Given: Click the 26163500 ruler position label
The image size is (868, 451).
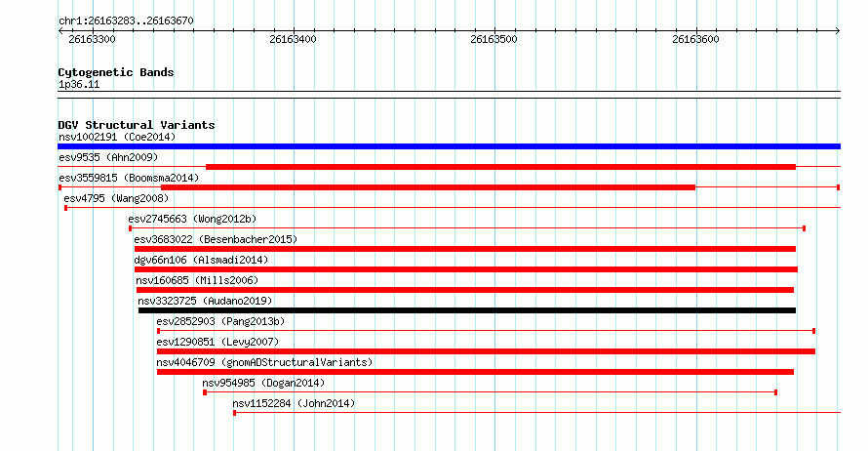Looking at the screenshot, I should (493, 39).
